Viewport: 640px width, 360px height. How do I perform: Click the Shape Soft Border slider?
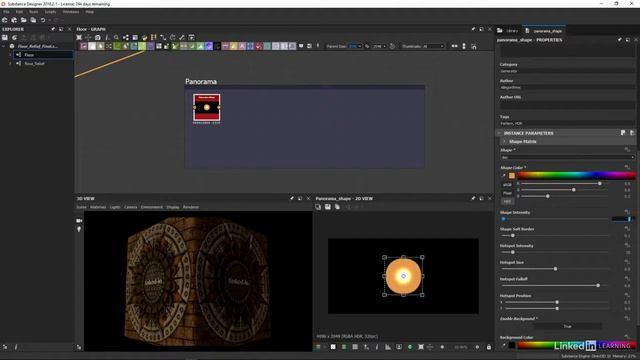554,236
